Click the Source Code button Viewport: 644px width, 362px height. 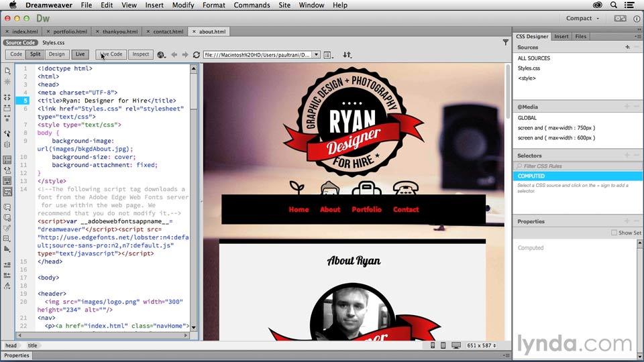[x=20, y=43]
